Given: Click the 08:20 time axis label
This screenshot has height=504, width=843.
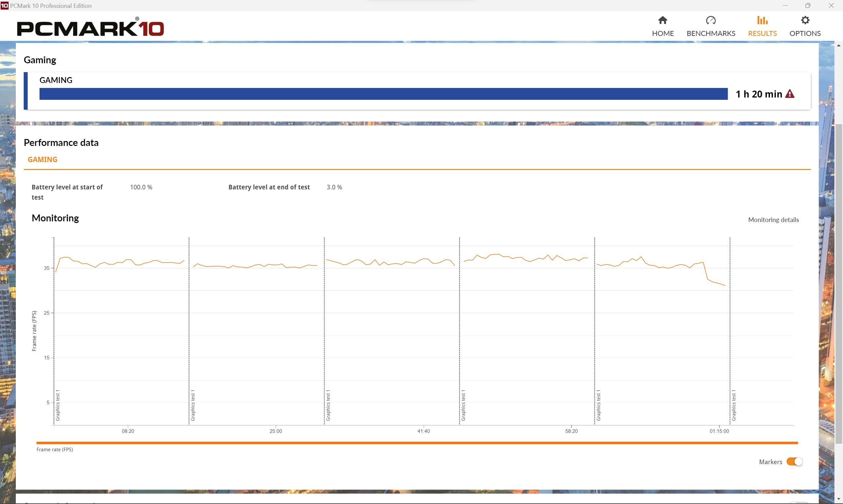Looking at the screenshot, I should (128, 431).
